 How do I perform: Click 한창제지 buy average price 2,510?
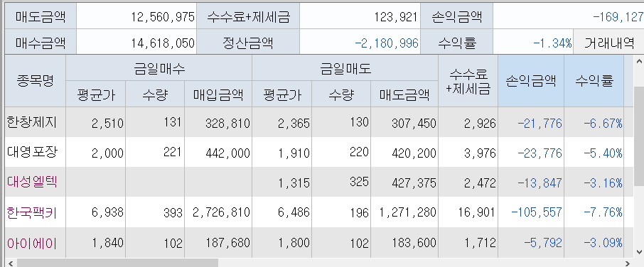[x=107, y=123]
